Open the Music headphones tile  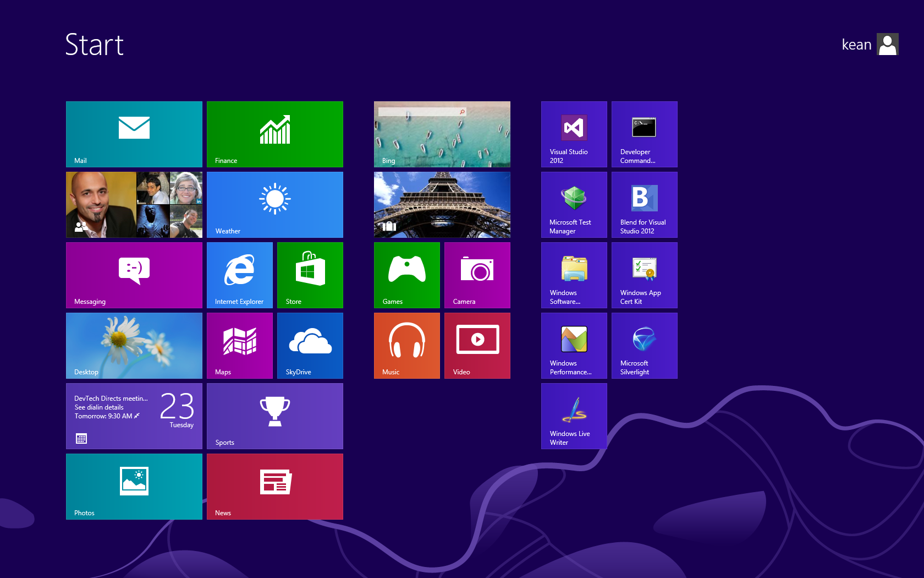click(x=406, y=345)
